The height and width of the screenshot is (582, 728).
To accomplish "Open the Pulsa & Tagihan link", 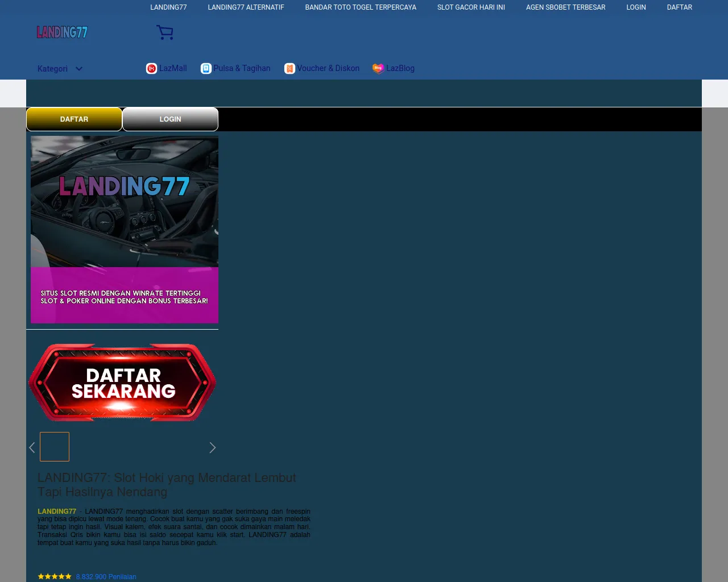I will tap(242, 68).
